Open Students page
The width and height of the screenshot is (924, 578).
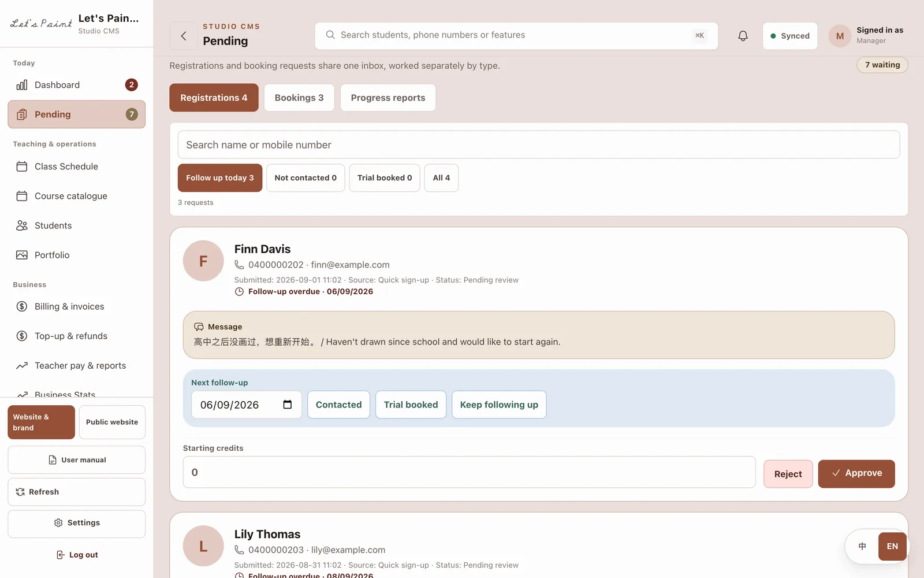coord(76,225)
